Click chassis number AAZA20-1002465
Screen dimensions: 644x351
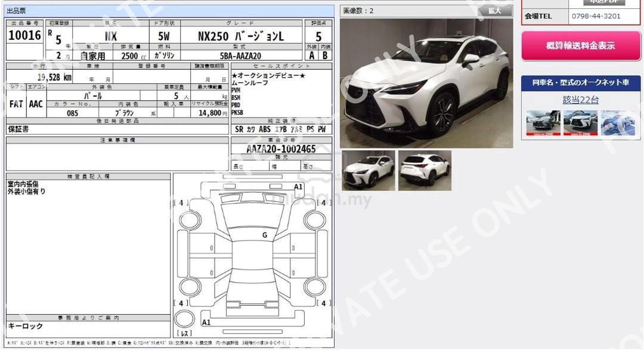[281, 149]
